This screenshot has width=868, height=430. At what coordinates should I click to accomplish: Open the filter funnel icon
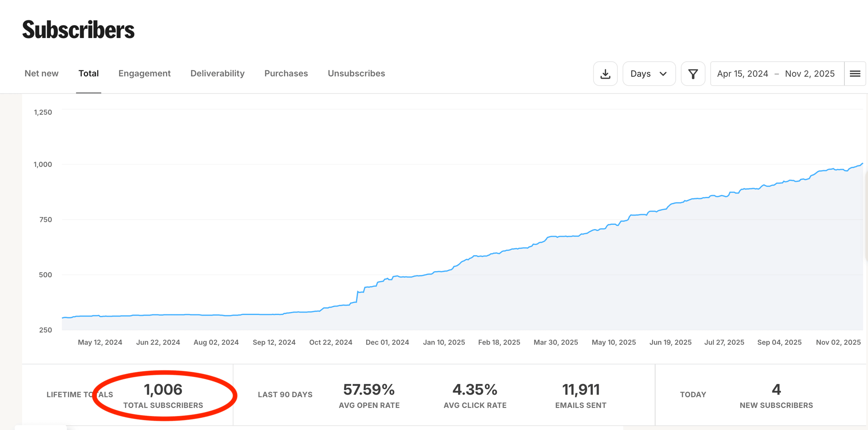point(693,74)
